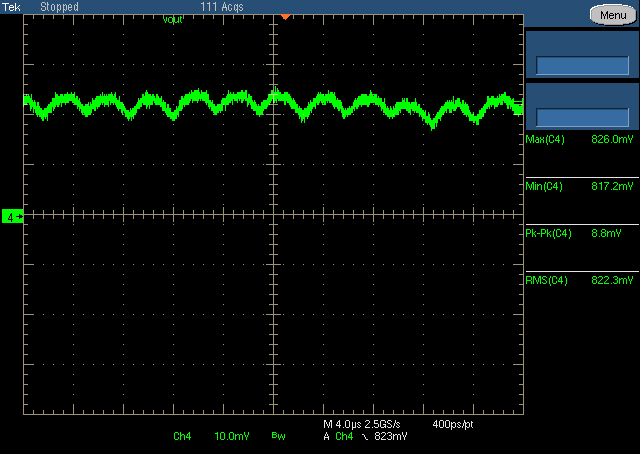
Task: Select the lower side-panel readout box
Action: pos(581,106)
